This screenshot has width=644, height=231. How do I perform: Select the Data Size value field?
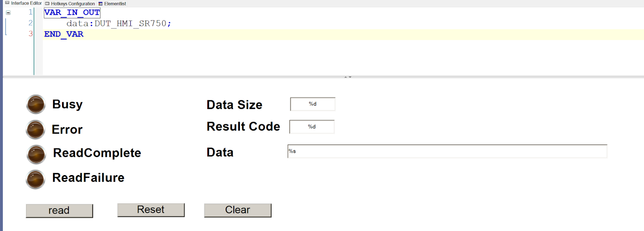click(x=313, y=104)
